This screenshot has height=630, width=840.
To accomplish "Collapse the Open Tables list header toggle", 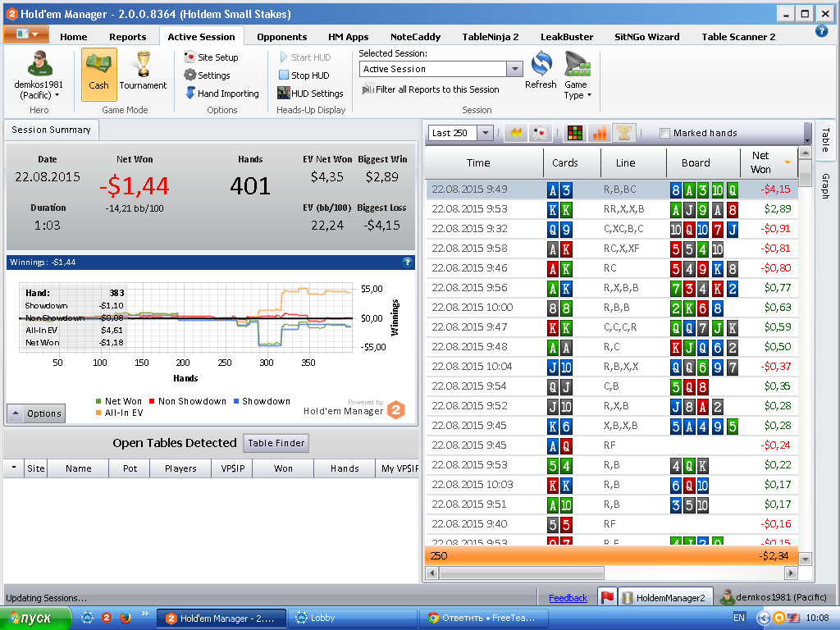I will tap(14, 468).
